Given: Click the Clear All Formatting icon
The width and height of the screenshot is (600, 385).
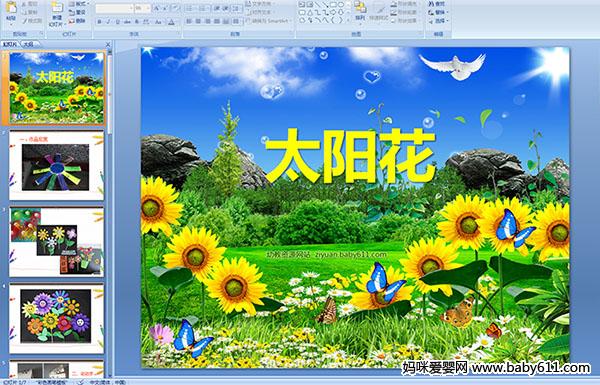Looking at the screenshot, I should click(176, 8).
